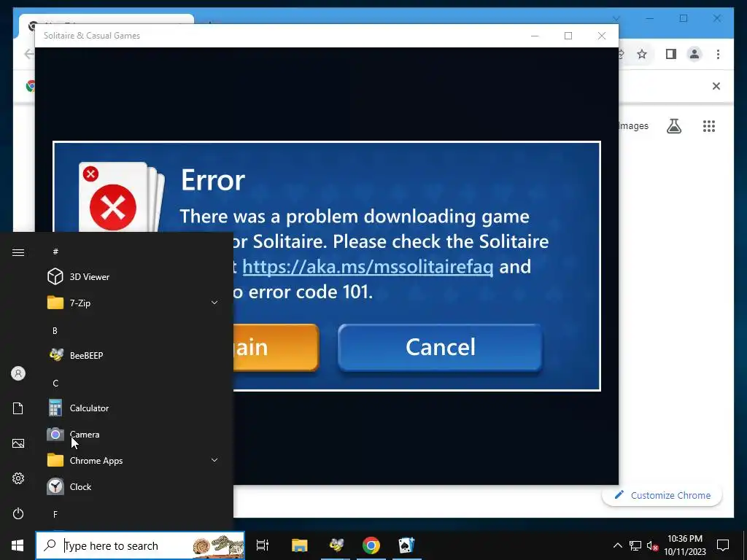This screenshot has height=560, width=747.
Task: Open Search Labs flask icon in Chrome
Action: 673,126
